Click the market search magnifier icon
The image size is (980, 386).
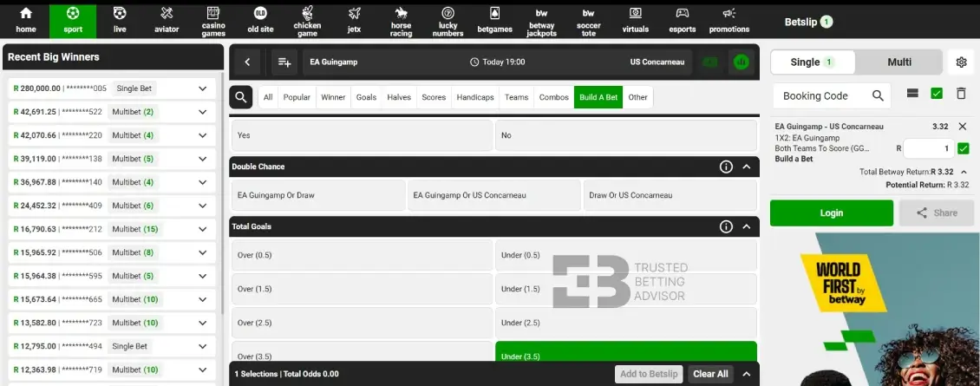tap(240, 97)
